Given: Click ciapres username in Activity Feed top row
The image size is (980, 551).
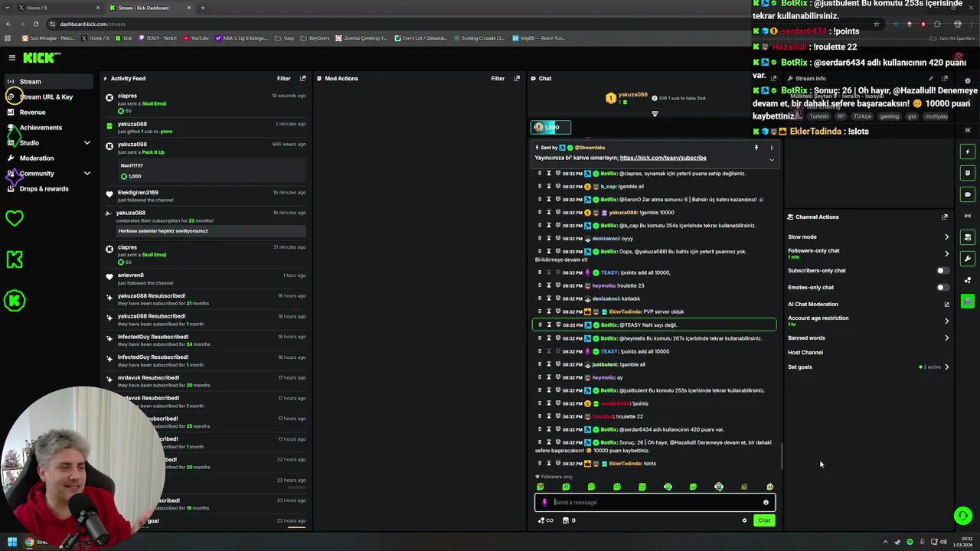Looking at the screenshot, I should click(x=127, y=96).
